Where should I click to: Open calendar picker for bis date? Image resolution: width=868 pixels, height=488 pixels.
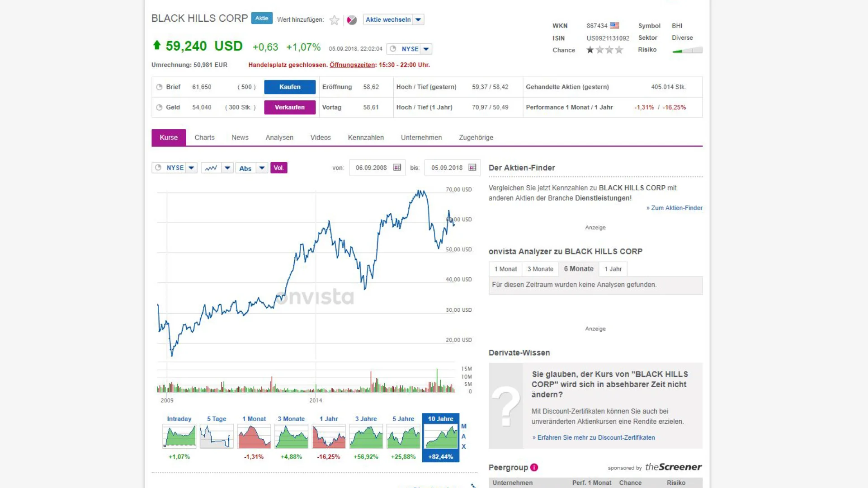coord(472,168)
